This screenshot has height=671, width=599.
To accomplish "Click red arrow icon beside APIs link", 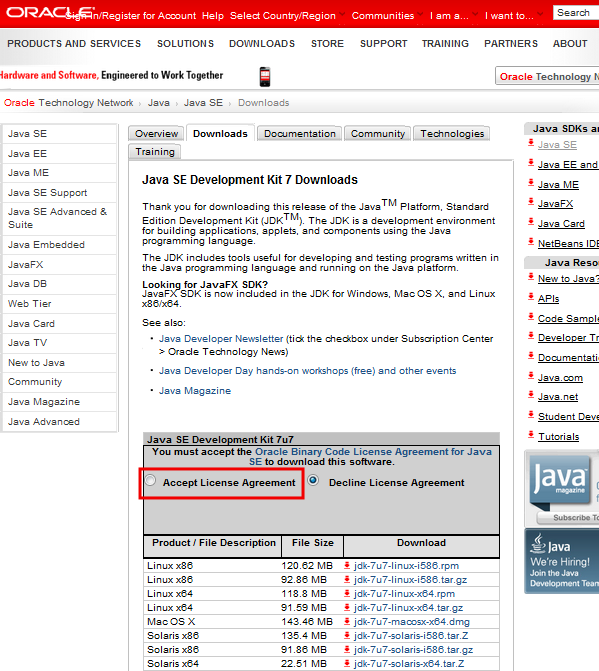I will pyautogui.click(x=531, y=297).
